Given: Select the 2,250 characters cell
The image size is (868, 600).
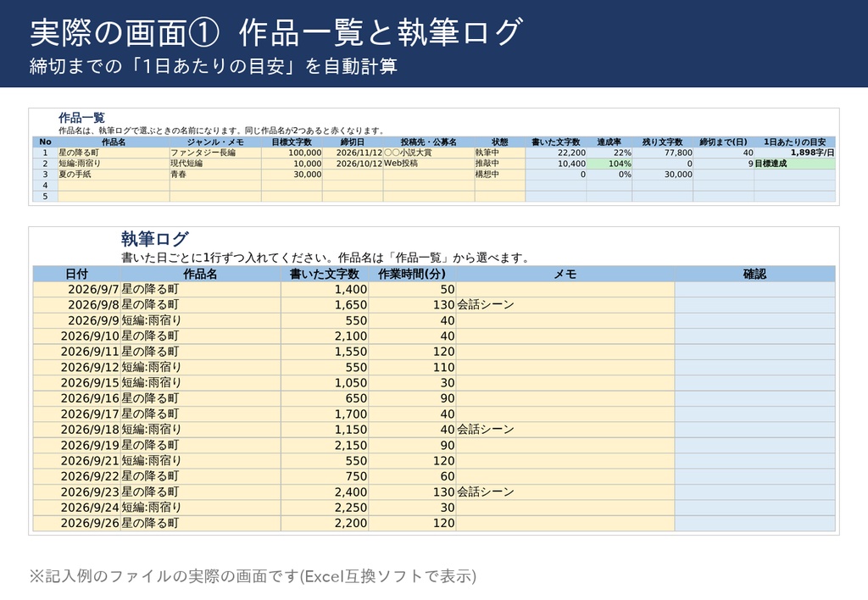Looking at the screenshot, I should [325, 508].
